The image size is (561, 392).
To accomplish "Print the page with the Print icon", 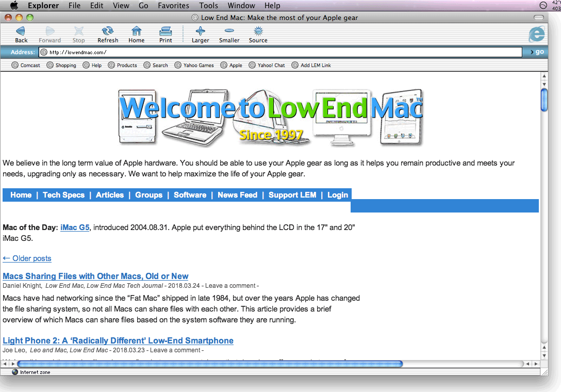I will click(x=166, y=31).
